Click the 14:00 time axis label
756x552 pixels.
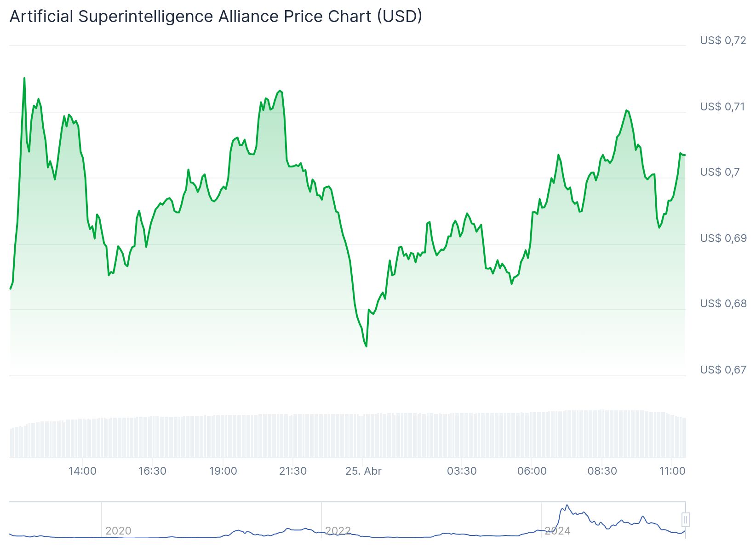pos(82,471)
